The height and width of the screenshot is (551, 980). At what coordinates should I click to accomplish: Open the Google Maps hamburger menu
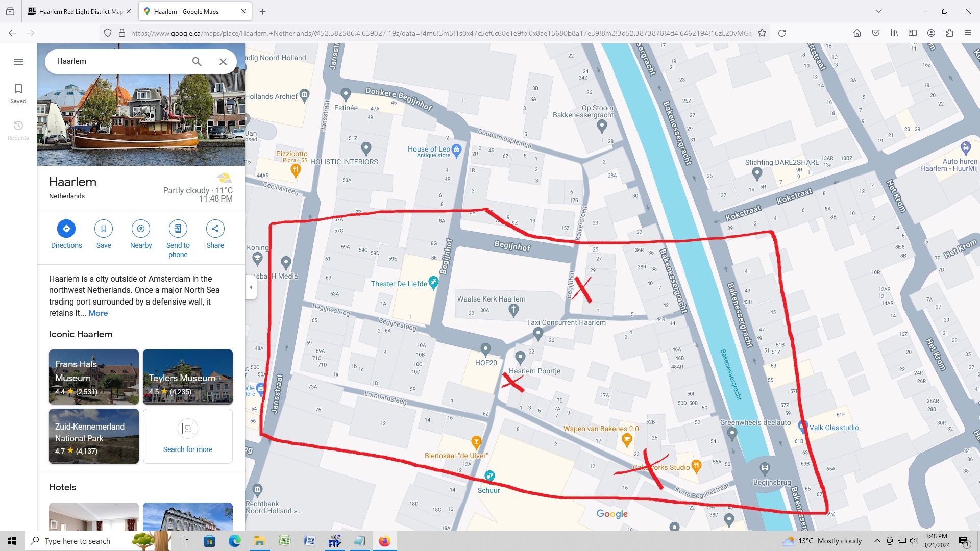pos(18,62)
